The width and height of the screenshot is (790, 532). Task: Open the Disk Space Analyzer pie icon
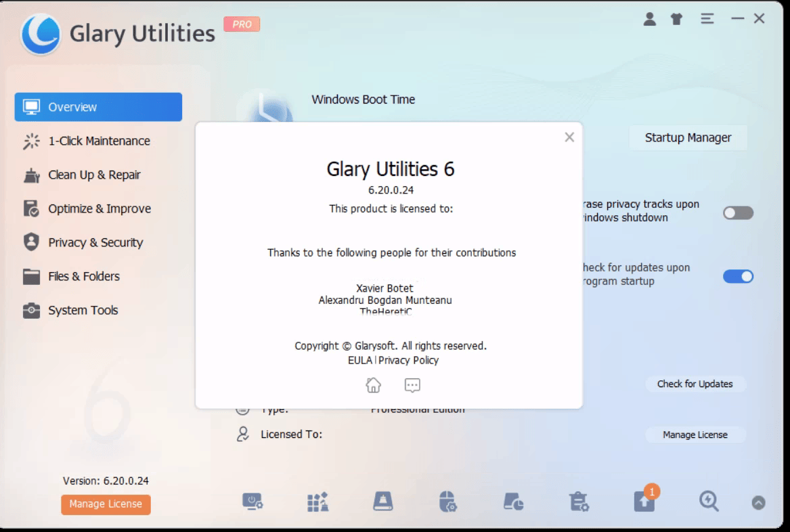pyautogui.click(x=513, y=502)
